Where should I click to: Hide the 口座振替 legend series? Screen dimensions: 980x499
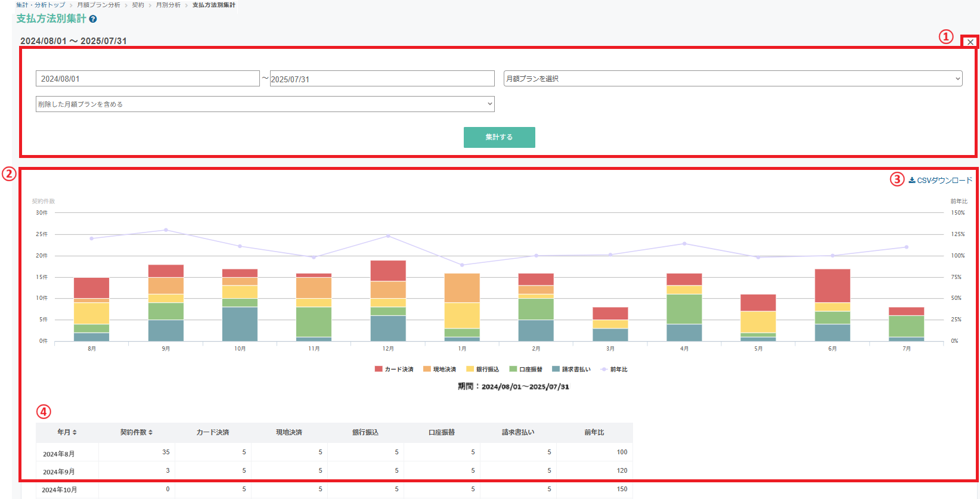(x=526, y=370)
